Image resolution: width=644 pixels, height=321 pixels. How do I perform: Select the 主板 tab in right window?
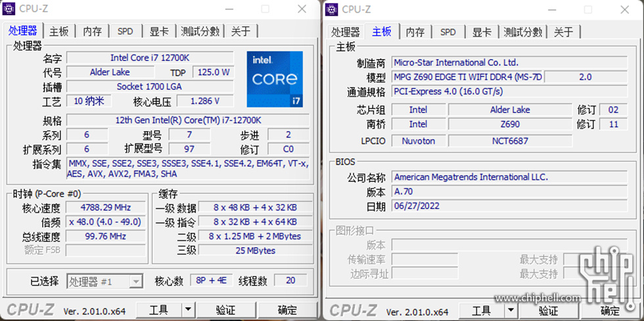coord(382,30)
